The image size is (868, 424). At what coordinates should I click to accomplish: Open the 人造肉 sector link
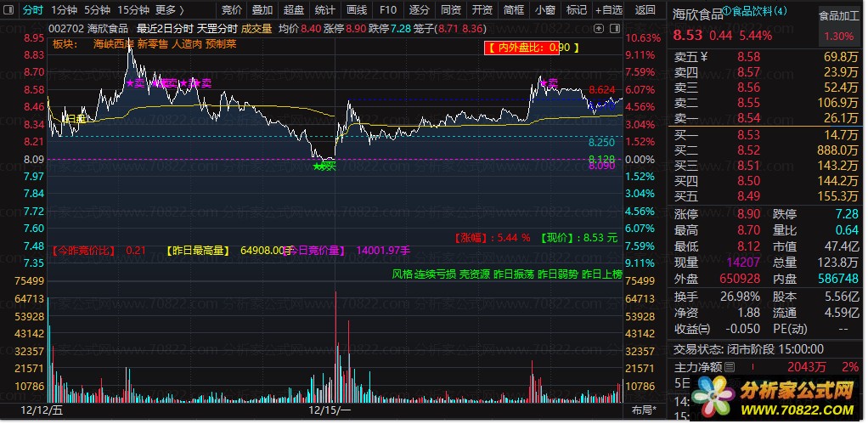tap(187, 44)
